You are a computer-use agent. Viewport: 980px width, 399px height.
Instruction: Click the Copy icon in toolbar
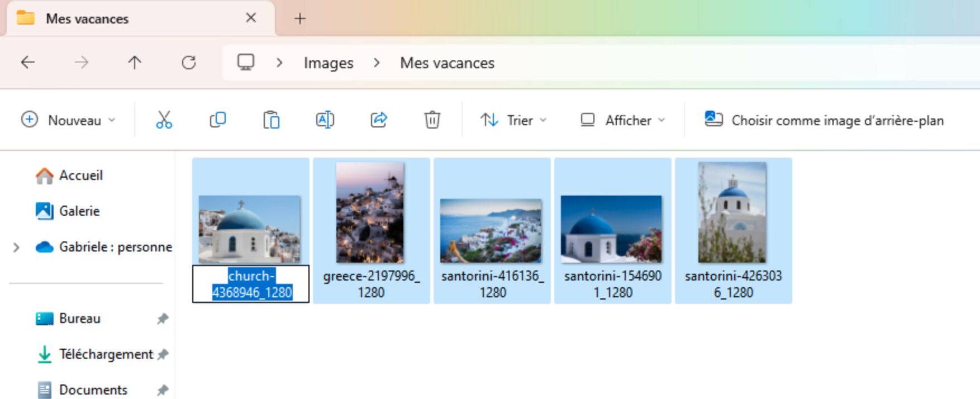click(x=217, y=120)
